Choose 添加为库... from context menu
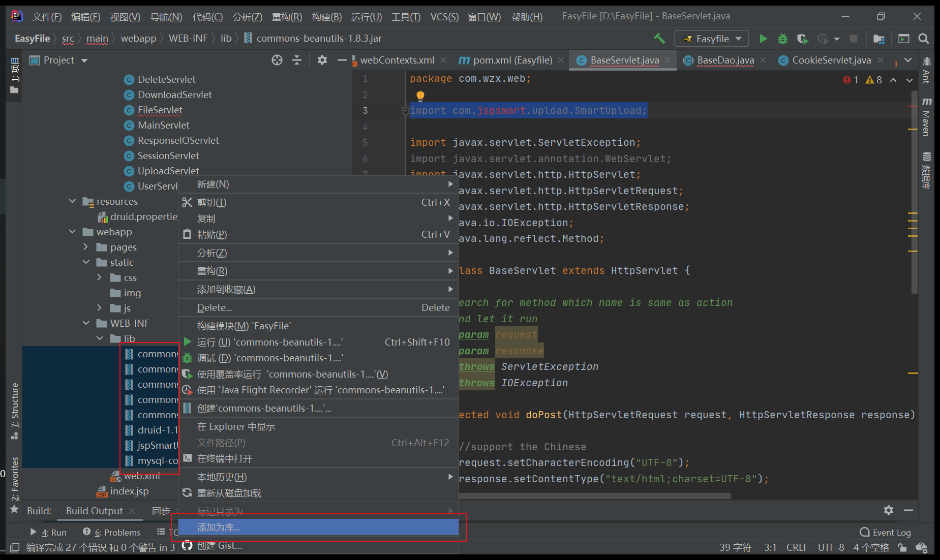940x560 pixels. [x=318, y=527]
